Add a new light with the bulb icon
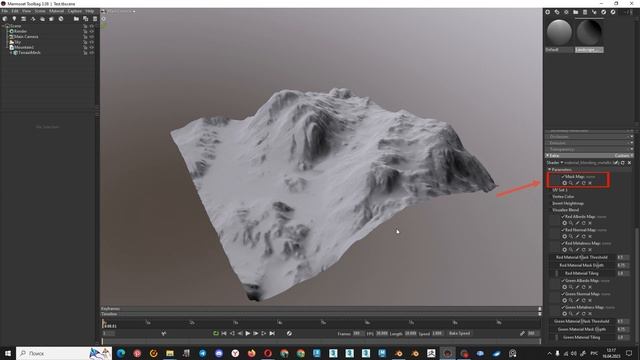 (14, 19)
